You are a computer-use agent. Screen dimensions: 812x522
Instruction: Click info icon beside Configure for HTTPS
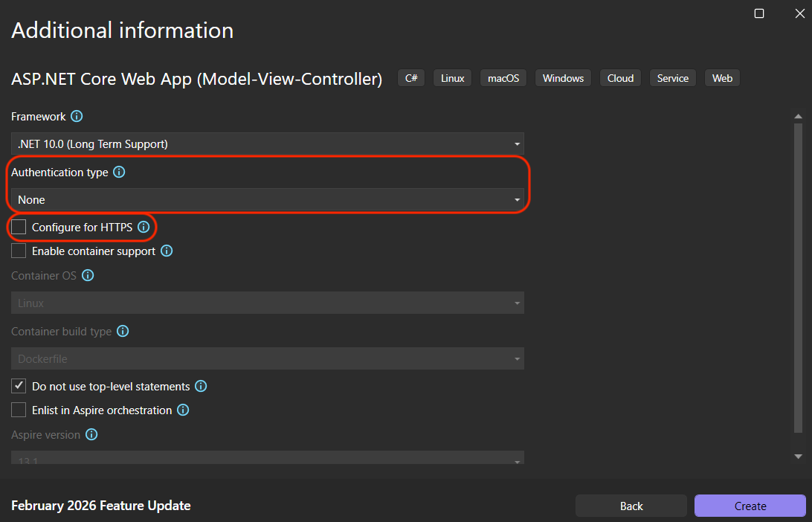(144, 228)
